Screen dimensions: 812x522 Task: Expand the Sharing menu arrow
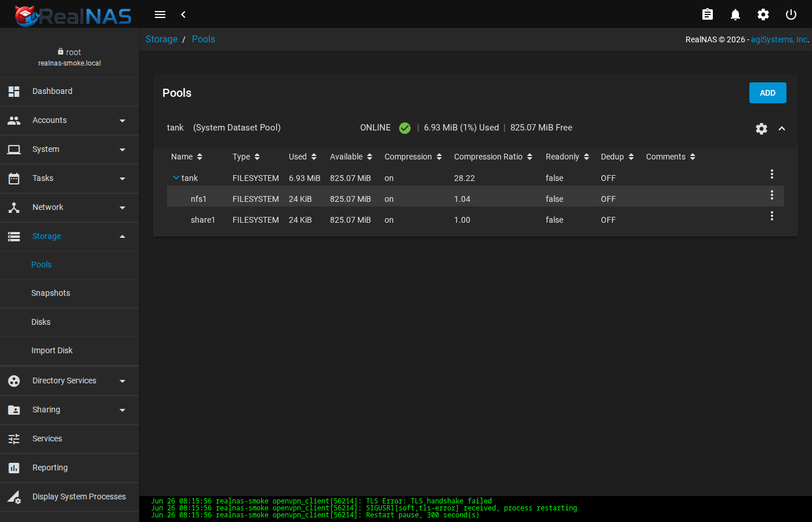click(x=122, y=410)
